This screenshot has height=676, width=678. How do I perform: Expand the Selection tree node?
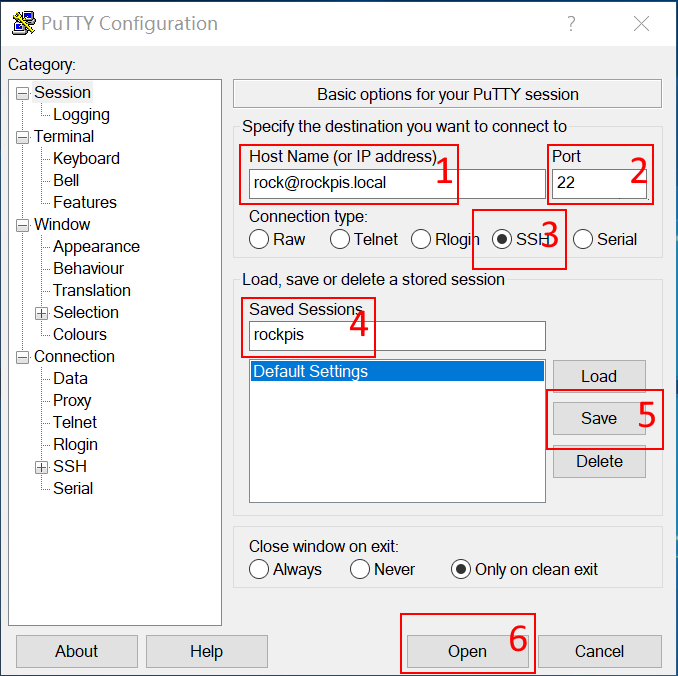(41, 313)
